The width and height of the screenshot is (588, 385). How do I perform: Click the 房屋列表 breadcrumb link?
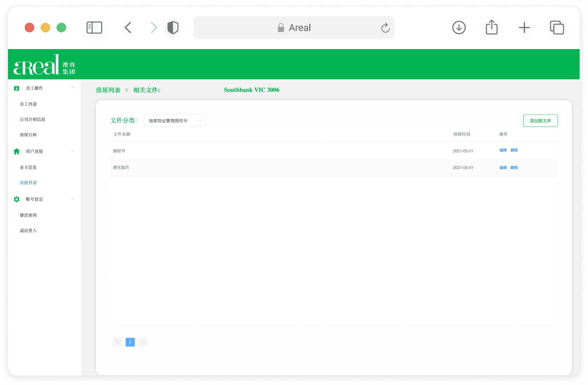click(x=108, y=90)
